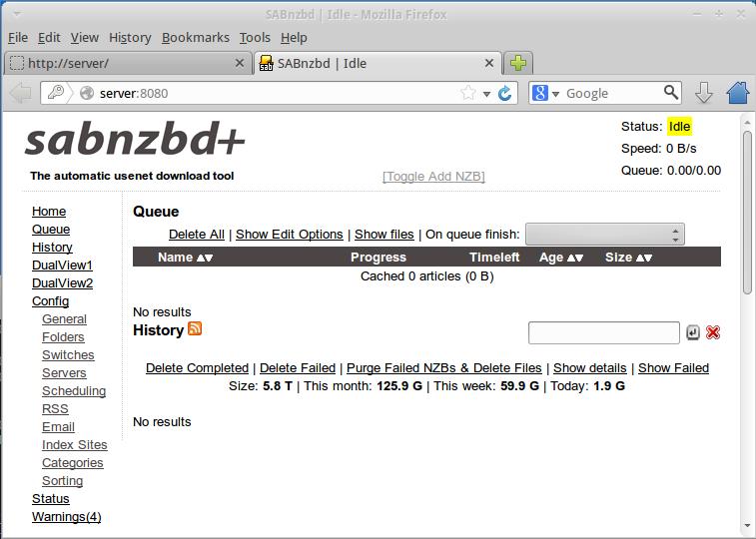Open the Bookmarks menu

pyautogui.click(x=196, y=38)
